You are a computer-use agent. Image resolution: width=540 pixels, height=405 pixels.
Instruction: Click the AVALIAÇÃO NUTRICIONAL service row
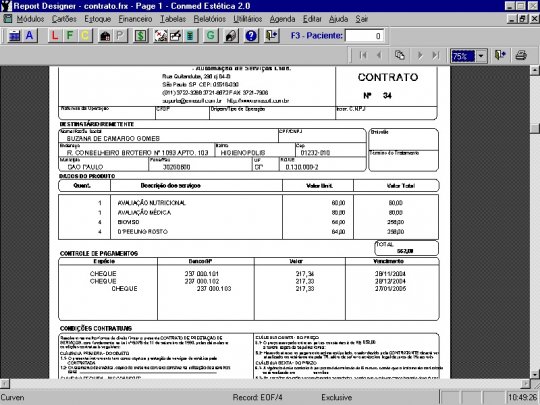248,203
